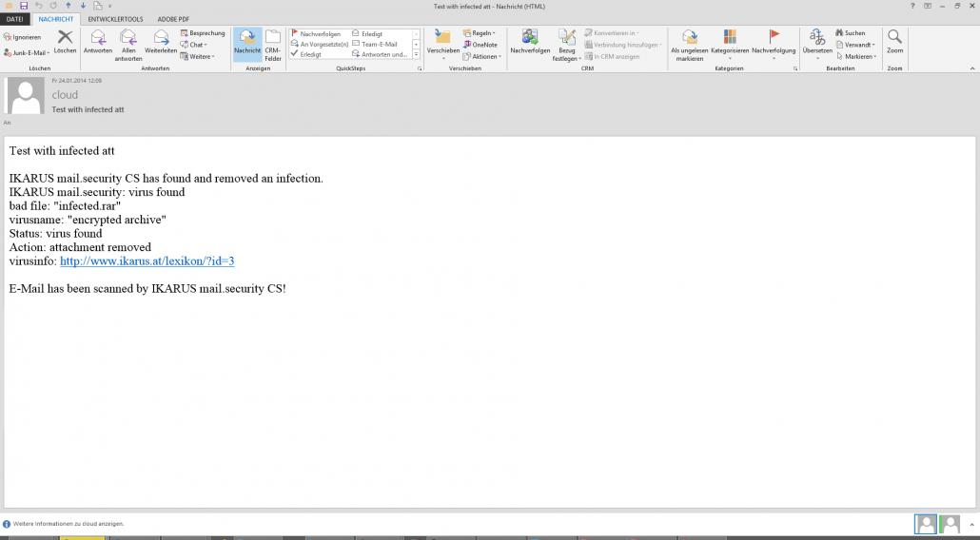Collapse the ribbon with the chevron
980x540 pixels.
tap(971, 68)
